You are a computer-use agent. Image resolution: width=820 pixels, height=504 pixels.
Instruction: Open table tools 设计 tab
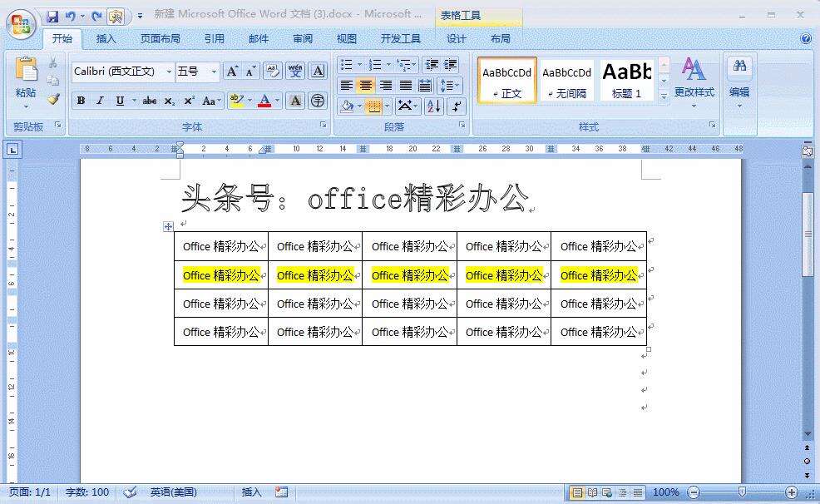pyautogui.click(x=456, y=39)
